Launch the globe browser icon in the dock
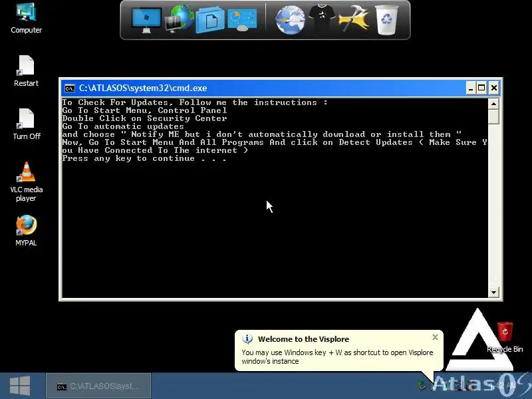This screenshot has height=399, width=532. pos(290,20)
